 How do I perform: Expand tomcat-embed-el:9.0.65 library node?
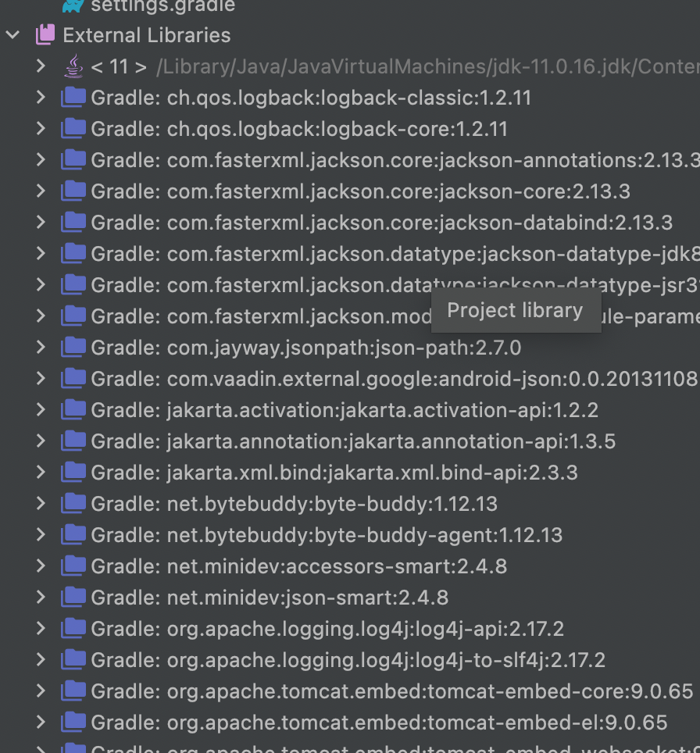tap(41, 722)
